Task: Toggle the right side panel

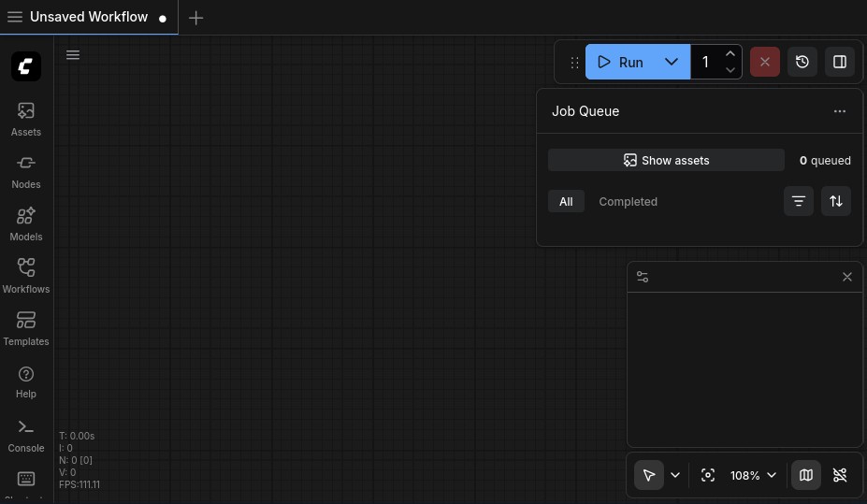Action: pyautogui.click(x=840, y=62)
